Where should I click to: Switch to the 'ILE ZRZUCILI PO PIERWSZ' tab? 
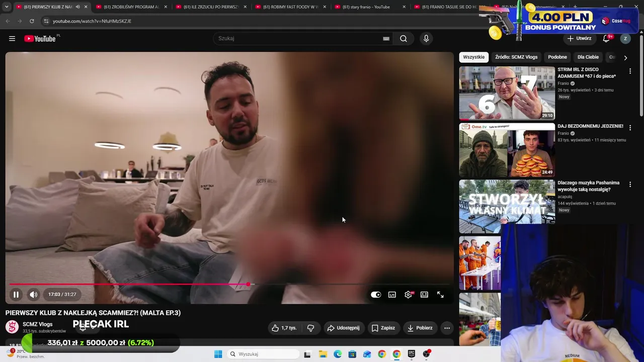[x=210, y=7]
